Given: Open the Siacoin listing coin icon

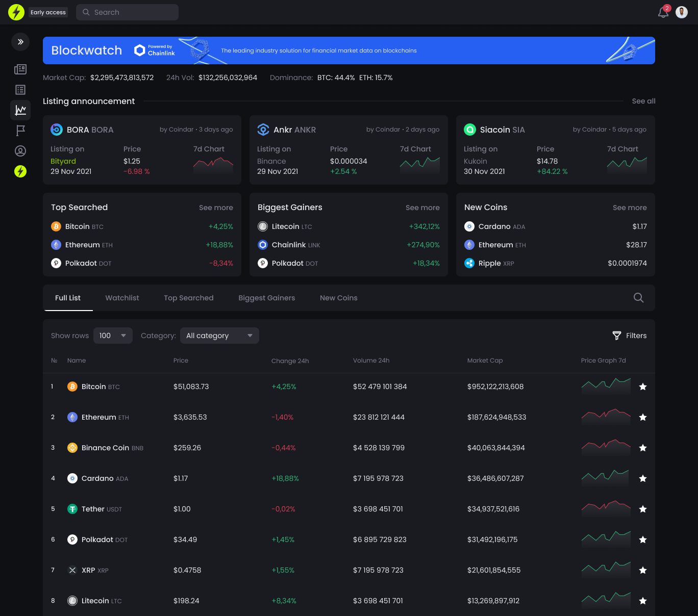Looking at the screenshot, I should pyautogui.click(x=470, y=130).
